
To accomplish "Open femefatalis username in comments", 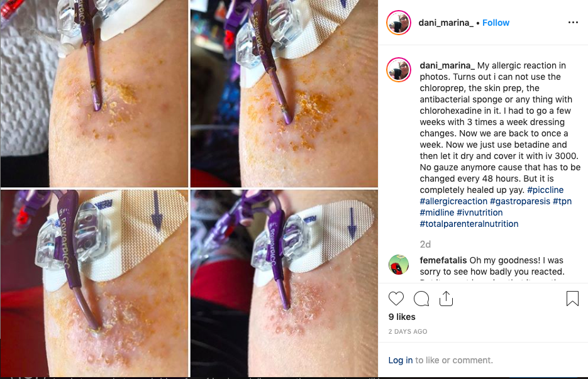I will pyautogui.click(x=443, y=260).
